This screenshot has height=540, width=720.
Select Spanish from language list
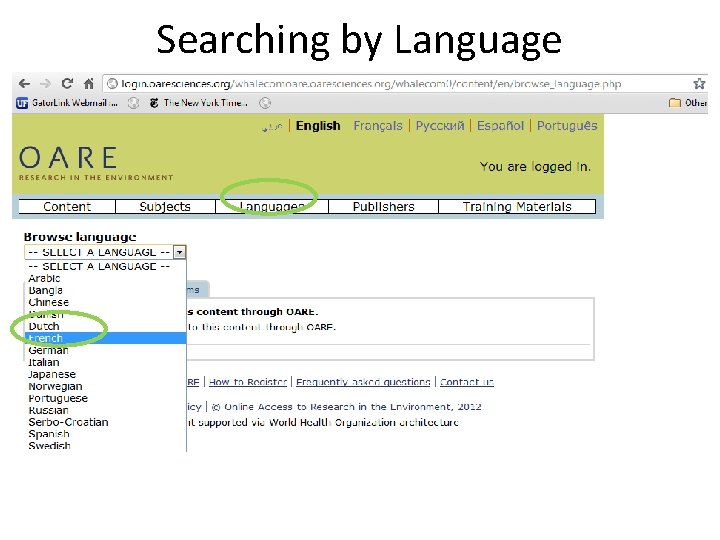(105, 434)
